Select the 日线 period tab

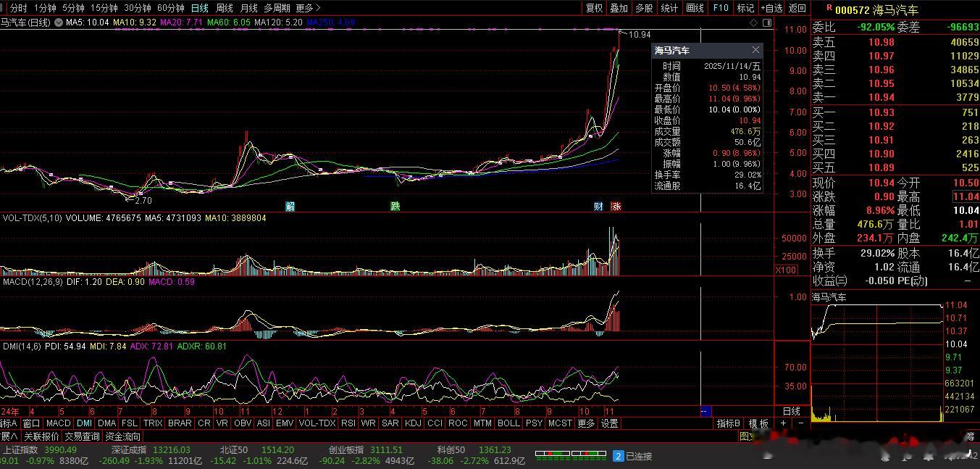click(x=200, y=8)
